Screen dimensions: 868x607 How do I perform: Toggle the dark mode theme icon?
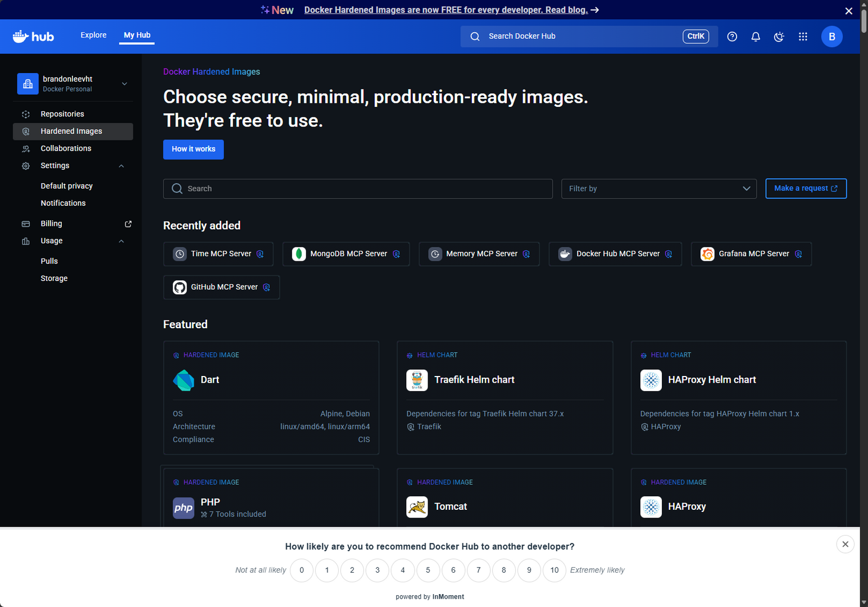click(x=779, y=37)
